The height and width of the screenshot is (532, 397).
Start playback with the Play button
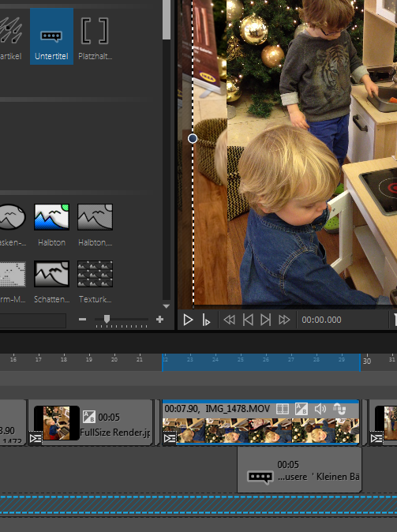pos(188,320)
